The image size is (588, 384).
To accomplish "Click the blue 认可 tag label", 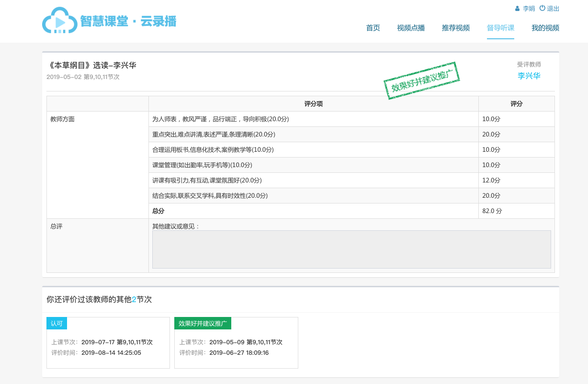I will pos(57,323).
